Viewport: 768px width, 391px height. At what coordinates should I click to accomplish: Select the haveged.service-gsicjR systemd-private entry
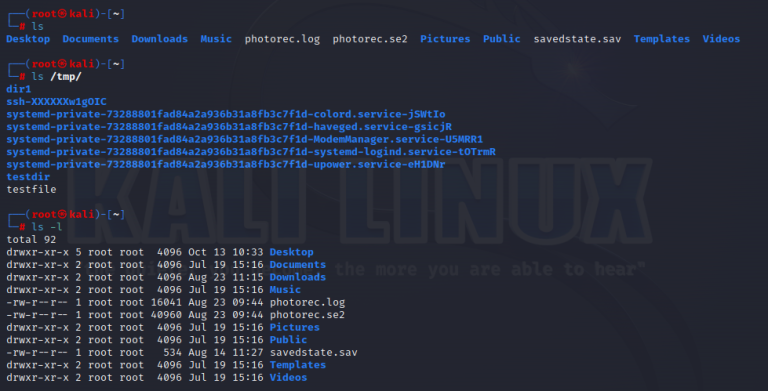[x=229, y=127]
